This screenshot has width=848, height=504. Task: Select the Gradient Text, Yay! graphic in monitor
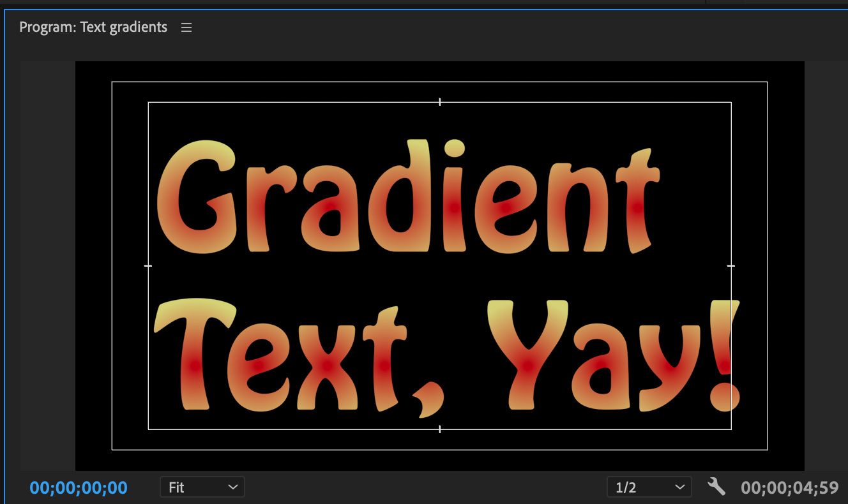click(x=447, y=278)
